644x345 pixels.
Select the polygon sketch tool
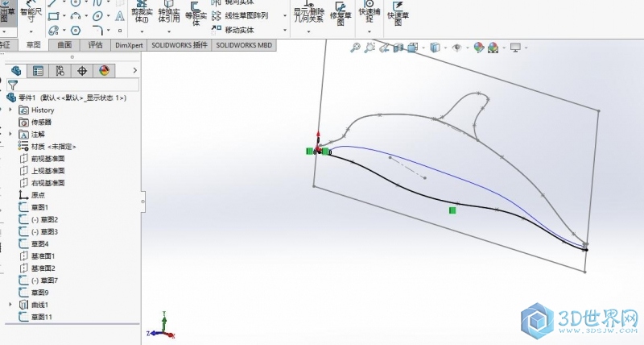(x=75, y=31)
